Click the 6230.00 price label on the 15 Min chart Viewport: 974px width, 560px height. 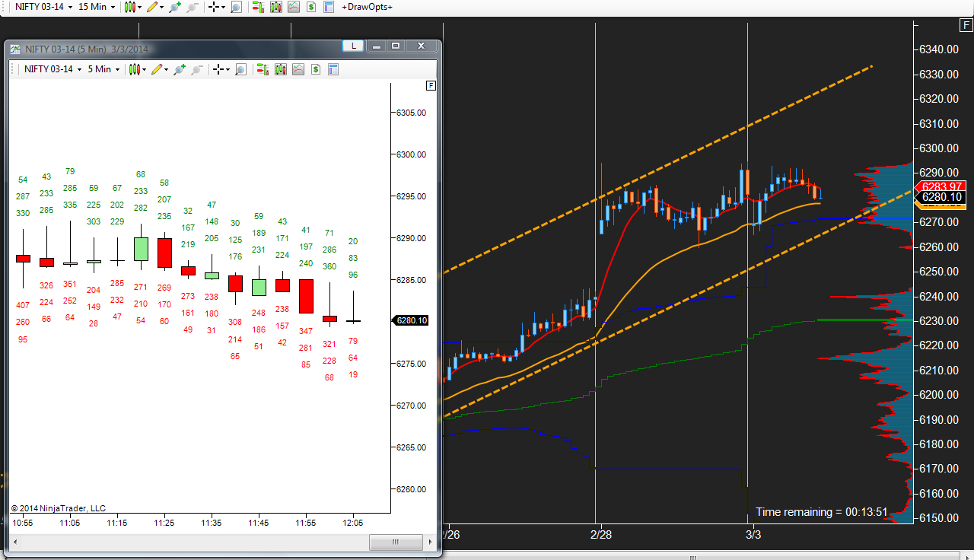(x=937, y=321)
